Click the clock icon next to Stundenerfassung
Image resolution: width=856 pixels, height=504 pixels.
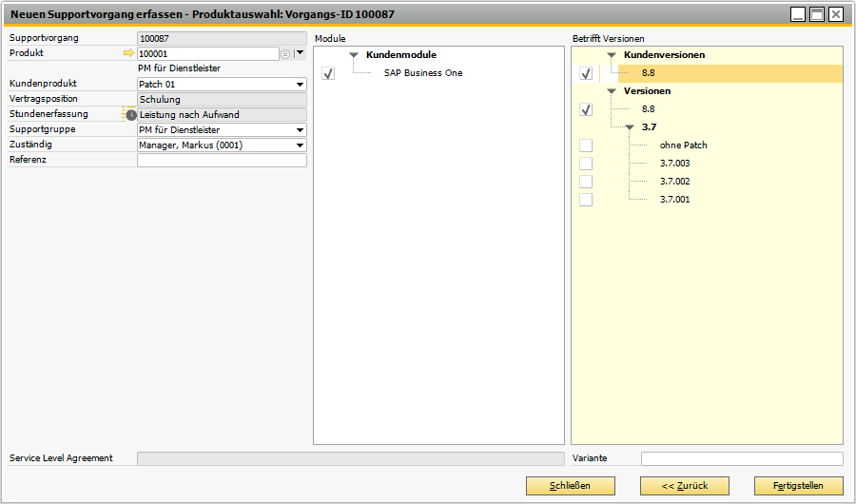pos(131,115)
